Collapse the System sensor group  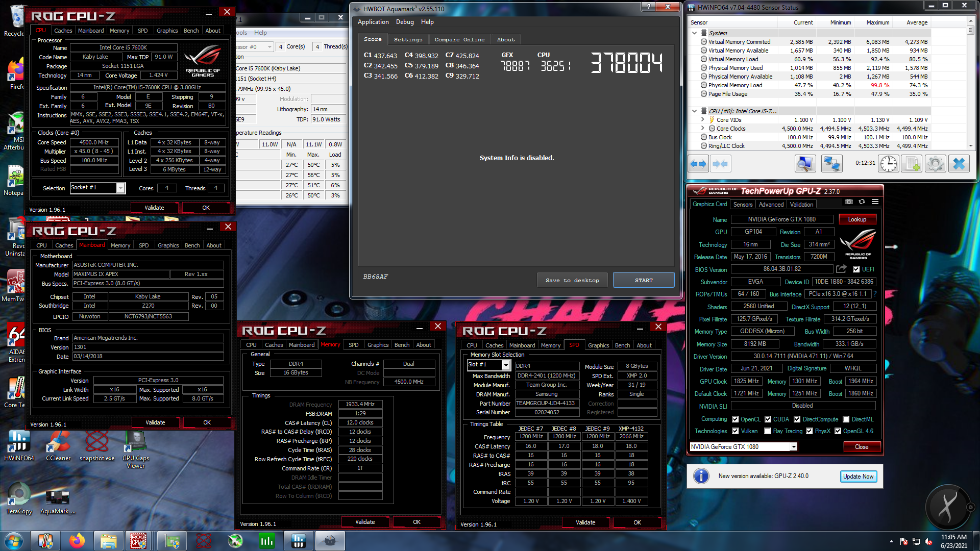(x=694, y=33)
